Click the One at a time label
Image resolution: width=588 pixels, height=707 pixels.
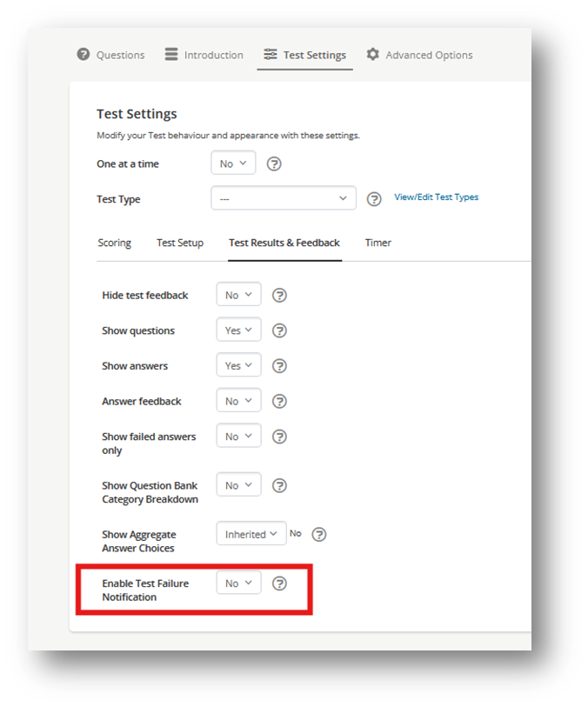pyautogui.click(x=128, y=164)
